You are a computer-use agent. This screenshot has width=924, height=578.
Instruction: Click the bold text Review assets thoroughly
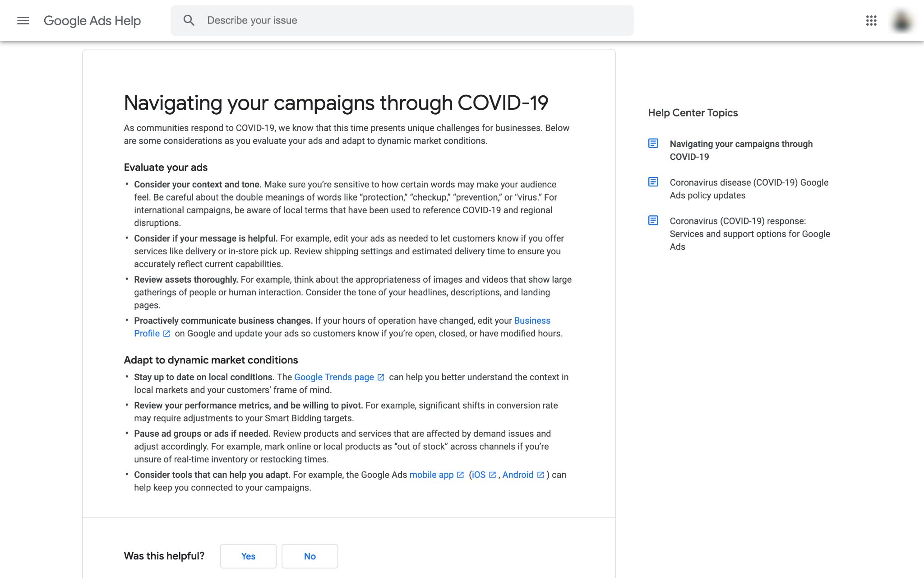pyautogui.click(x=186, y=279)
